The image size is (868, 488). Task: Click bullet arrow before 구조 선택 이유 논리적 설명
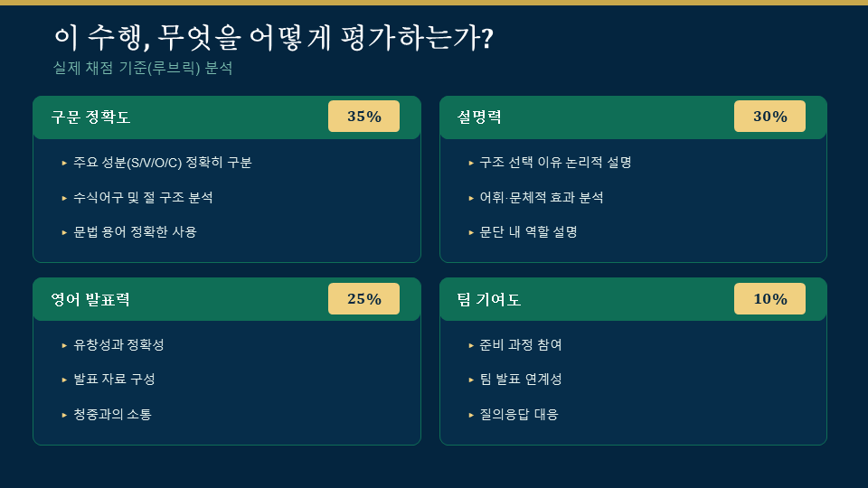(471, 163)
